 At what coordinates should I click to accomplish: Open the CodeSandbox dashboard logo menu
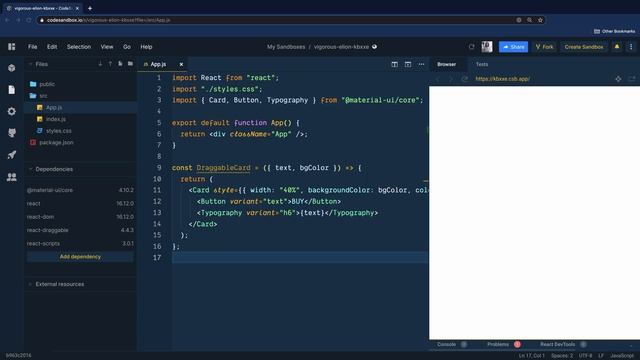[11, 47]
